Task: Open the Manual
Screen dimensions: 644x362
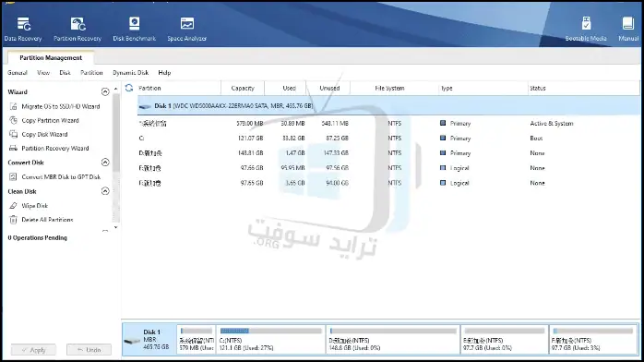Action: pyautogui.click(x=628, y=30)
